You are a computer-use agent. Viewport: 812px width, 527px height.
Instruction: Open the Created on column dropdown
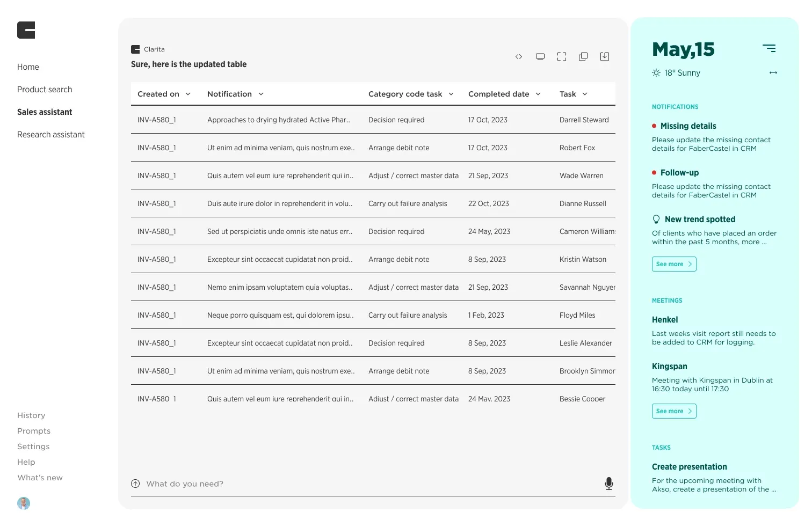point(188,94)
